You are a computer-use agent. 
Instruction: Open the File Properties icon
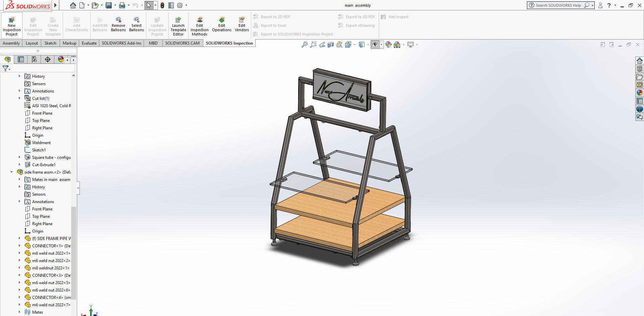pyautogui.click(x=171, y=5)
